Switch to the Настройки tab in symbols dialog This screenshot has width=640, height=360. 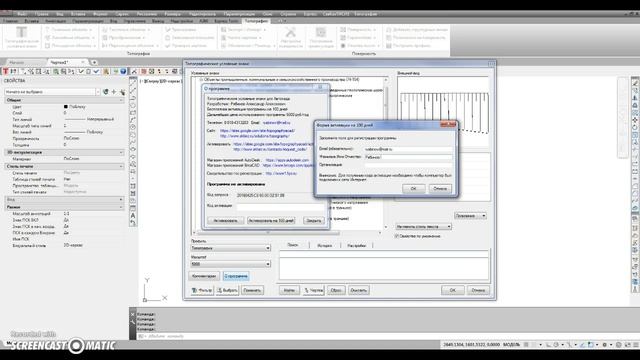point(356,246)
